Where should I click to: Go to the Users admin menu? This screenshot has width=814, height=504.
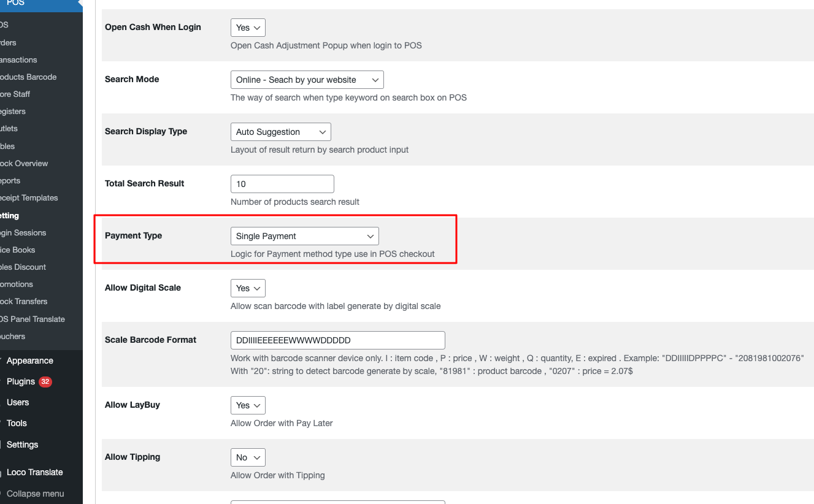pyautogui.click(x=18, y=402)
